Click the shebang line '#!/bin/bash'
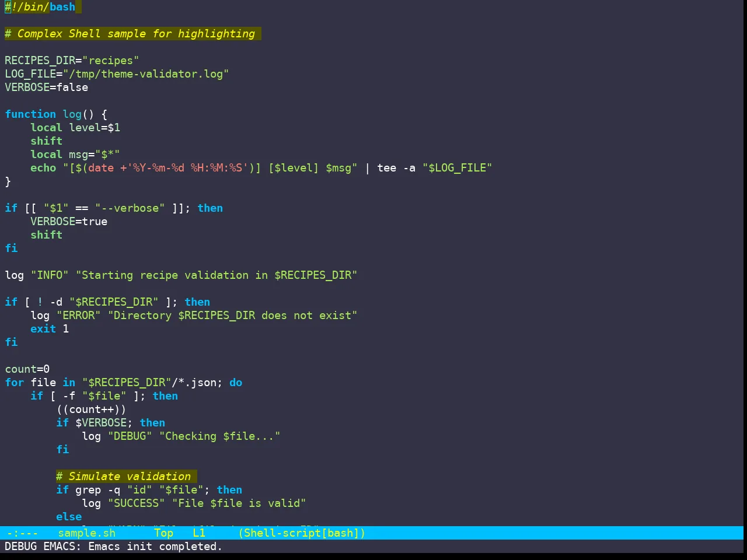The image size is (747, 560). pyautogui.click(x=40, y=7)
